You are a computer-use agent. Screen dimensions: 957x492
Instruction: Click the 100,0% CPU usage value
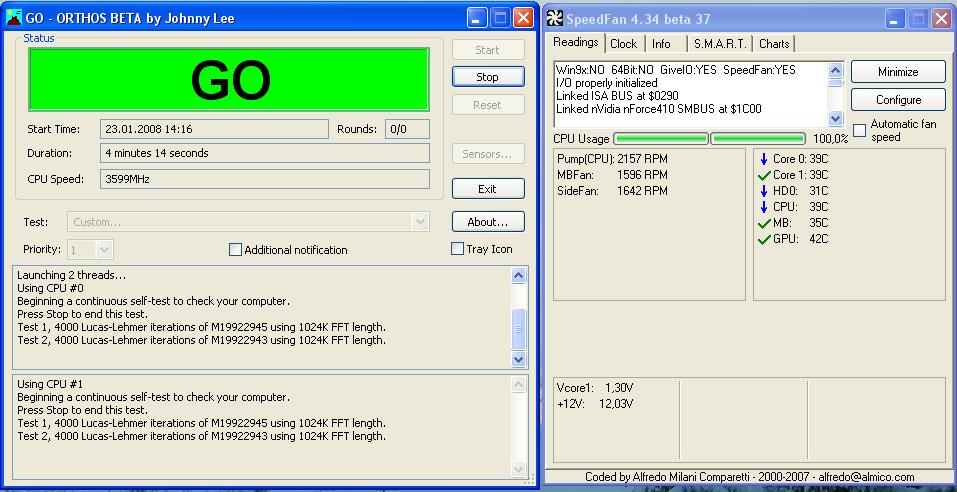(x=830, y=139)
